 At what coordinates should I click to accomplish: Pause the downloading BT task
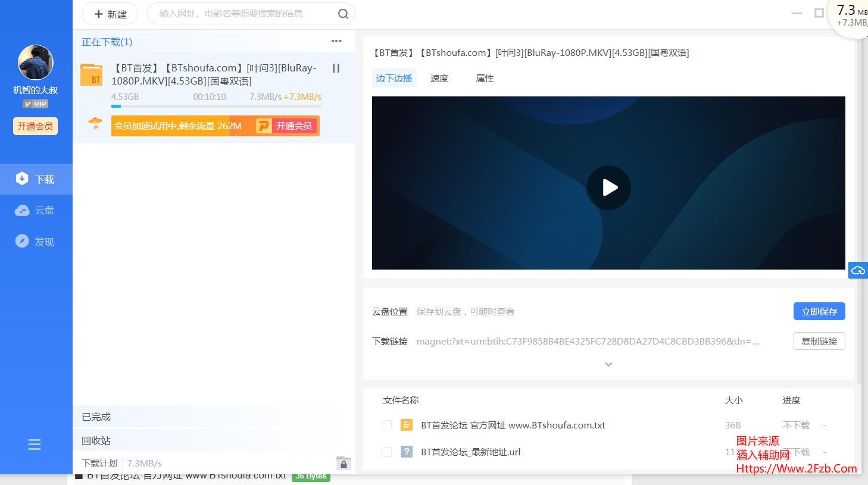click(x=336, y=68)
